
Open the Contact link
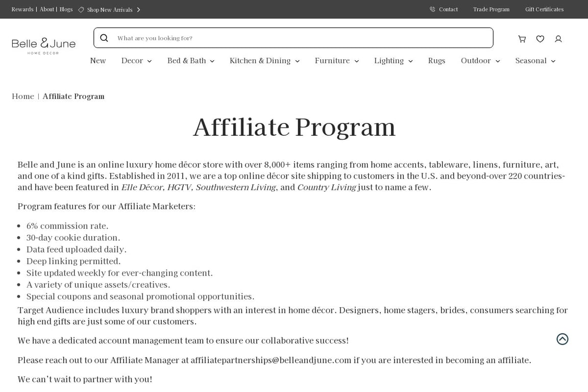pyautogui.click(x=449, y=9)
